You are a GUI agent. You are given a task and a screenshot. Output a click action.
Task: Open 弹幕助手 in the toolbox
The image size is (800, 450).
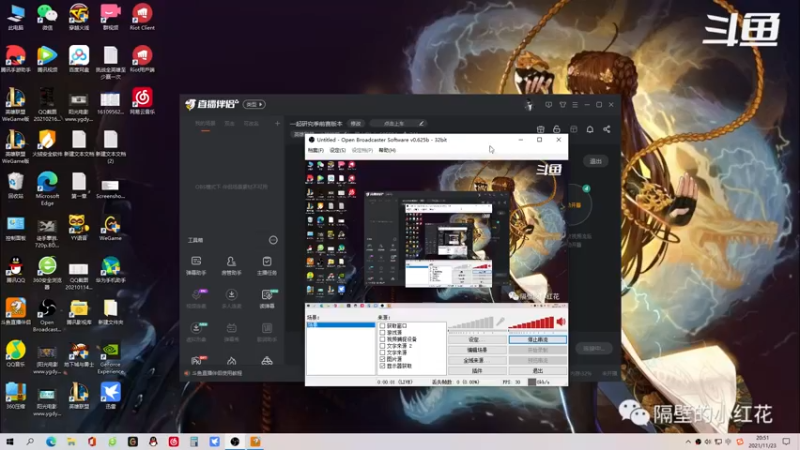(x=196, y=266)
